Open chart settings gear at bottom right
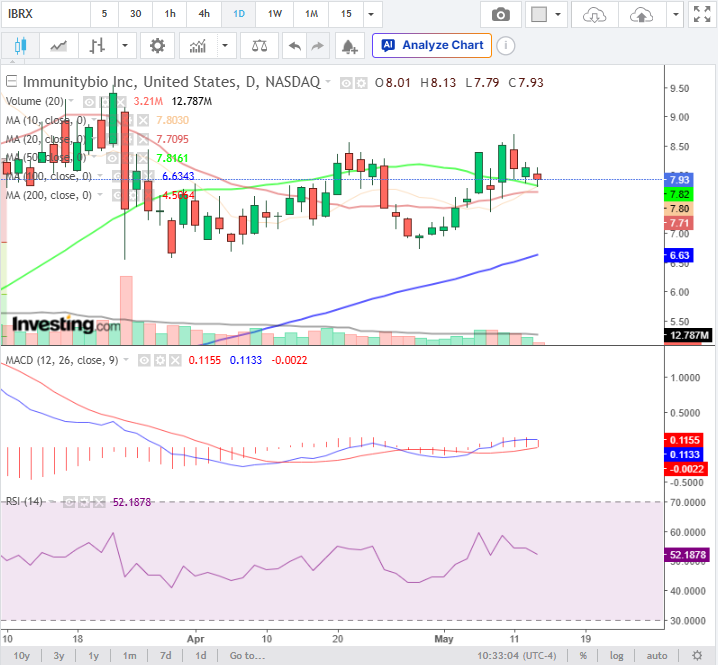The width and height of the screenshot is (718, 665). [x=697, y=655]
